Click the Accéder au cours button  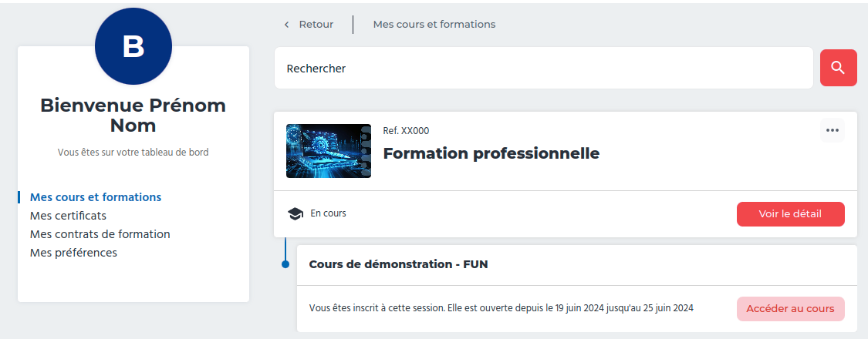click(x=791, y=309)
